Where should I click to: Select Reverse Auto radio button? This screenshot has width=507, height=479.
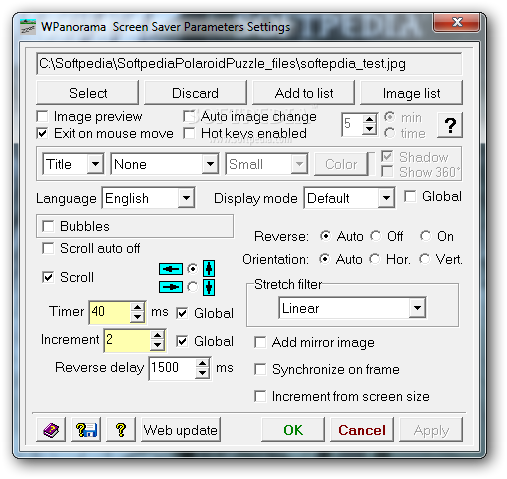325,236
